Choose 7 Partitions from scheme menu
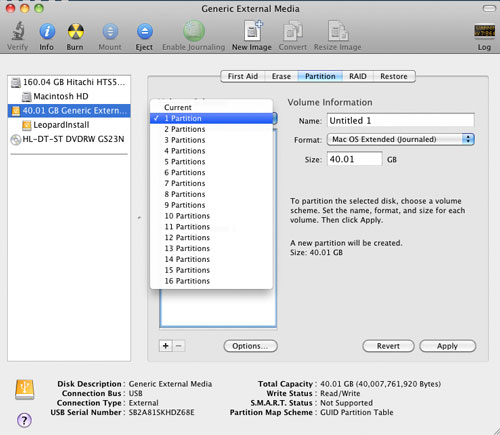The height and width of the screenshot is (435, 500). pos(211,183)
